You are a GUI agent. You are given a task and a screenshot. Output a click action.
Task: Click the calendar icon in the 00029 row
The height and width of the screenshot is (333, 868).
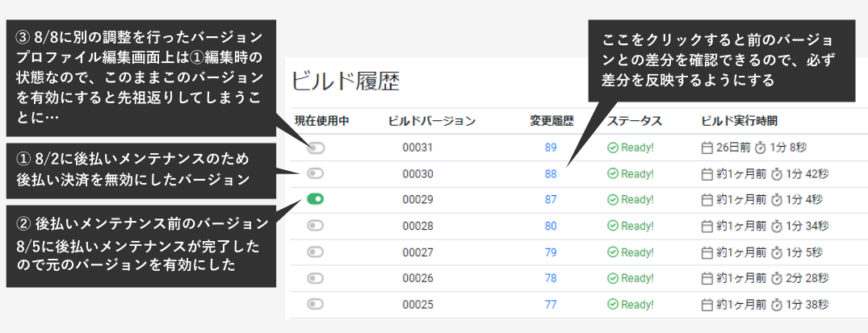(707, 200)
